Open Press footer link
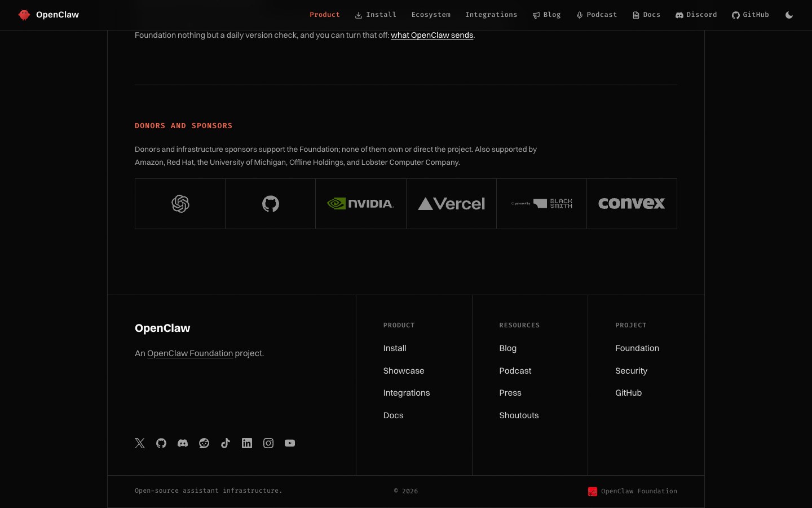The width and height of the screenshot is (812, 508). 510,393
